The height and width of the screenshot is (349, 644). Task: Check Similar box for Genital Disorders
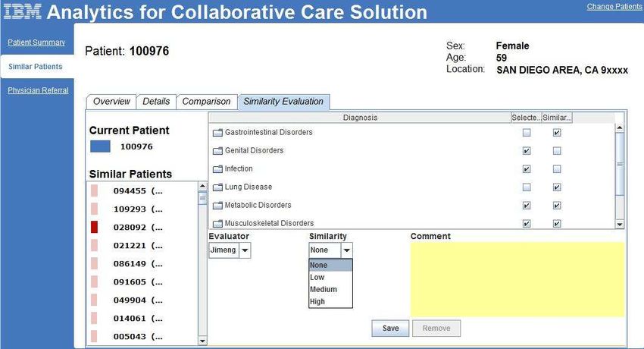(x=557, y=151)
